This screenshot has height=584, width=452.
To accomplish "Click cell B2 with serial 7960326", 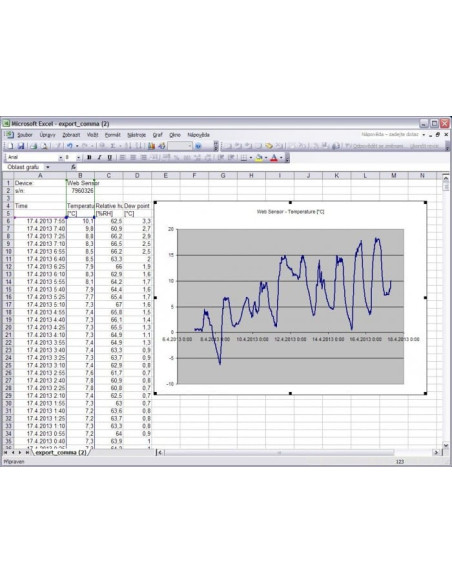I will pyautogui.click(x=80, y=191).
